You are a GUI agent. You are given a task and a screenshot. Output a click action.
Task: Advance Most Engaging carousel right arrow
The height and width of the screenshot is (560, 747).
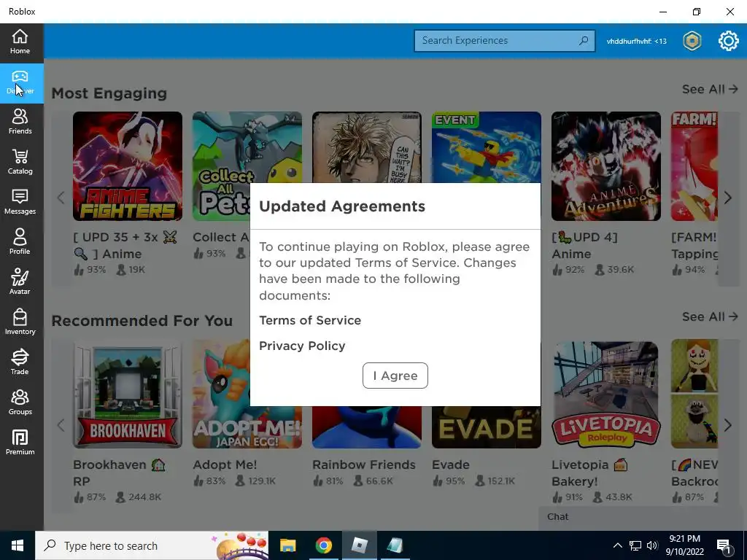[727, 198]
